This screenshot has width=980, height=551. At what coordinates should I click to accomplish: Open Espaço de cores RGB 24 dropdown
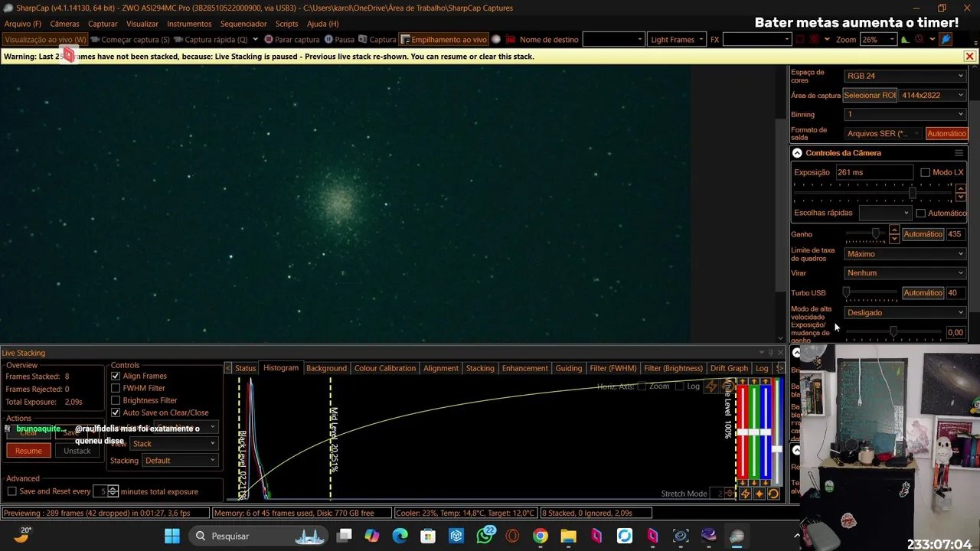click(x=905, y=76)
